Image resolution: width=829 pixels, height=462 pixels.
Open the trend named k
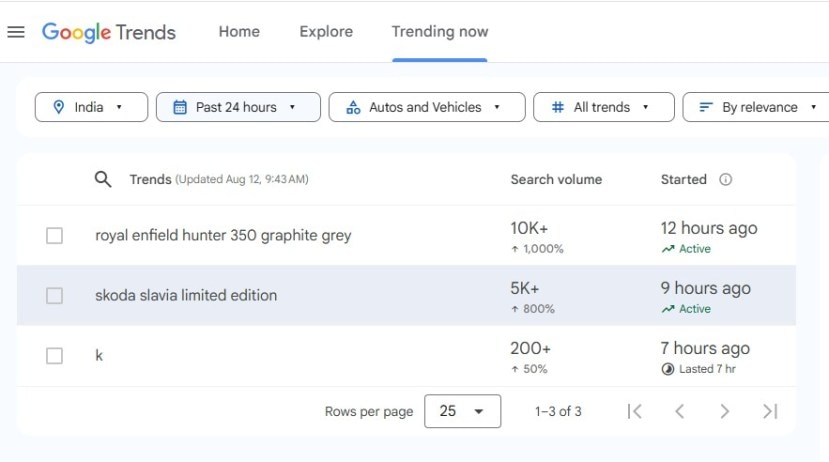99,355
